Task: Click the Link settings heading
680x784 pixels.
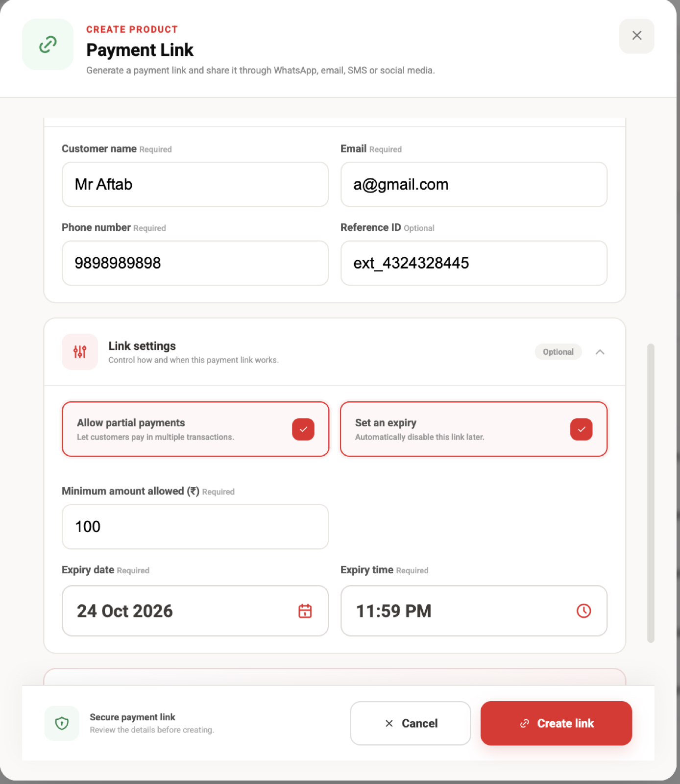Action: point(142,346)
